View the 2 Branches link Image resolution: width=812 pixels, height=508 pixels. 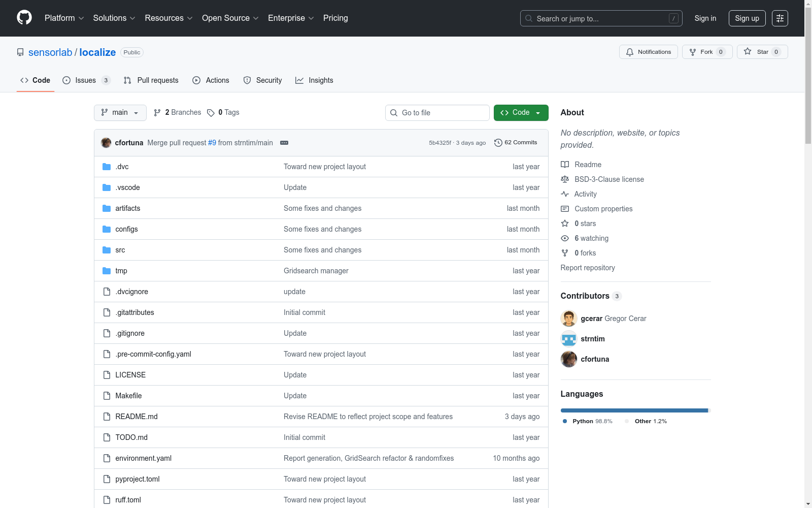[178, 113]
